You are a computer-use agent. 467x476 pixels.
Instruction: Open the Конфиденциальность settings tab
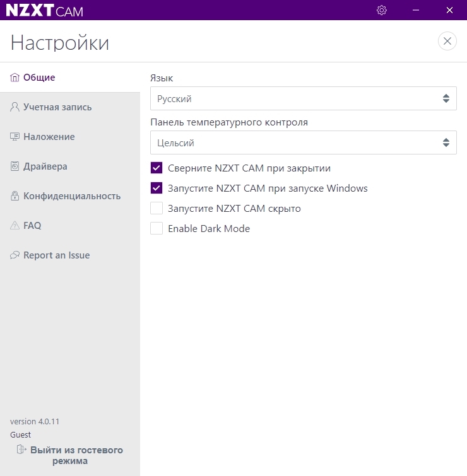[x=72, y=196]
